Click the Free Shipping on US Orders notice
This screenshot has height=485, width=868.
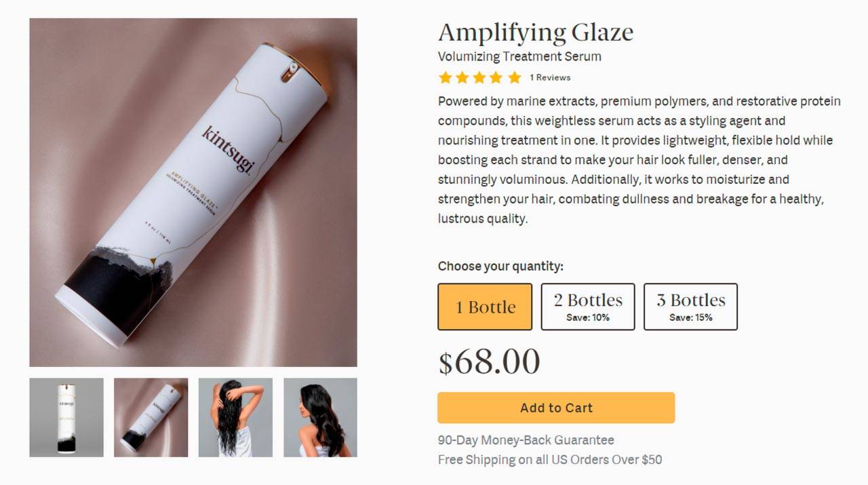pyautogui.click(x=549, y=459)
